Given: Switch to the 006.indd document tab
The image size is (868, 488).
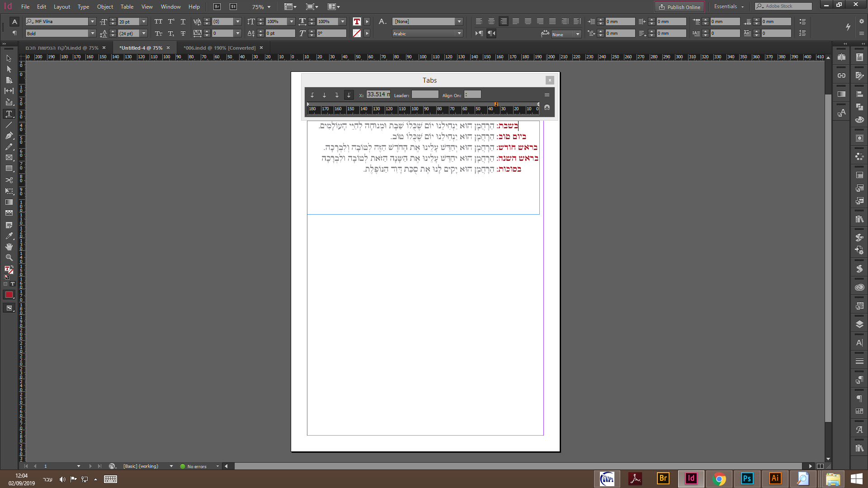Looking at the screenshot, I should tap(219, 48).
